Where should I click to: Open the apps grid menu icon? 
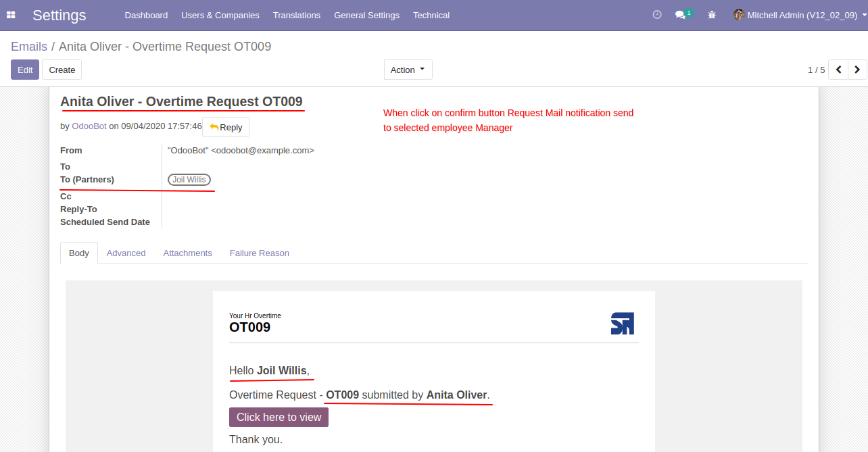pyautogui.click(x=11, y=15)
